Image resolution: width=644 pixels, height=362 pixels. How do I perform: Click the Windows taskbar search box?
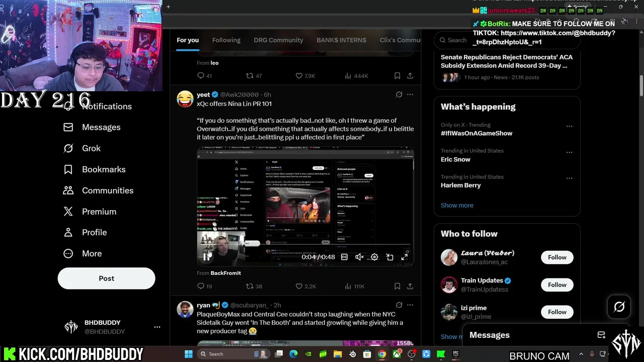pos(233,354)
